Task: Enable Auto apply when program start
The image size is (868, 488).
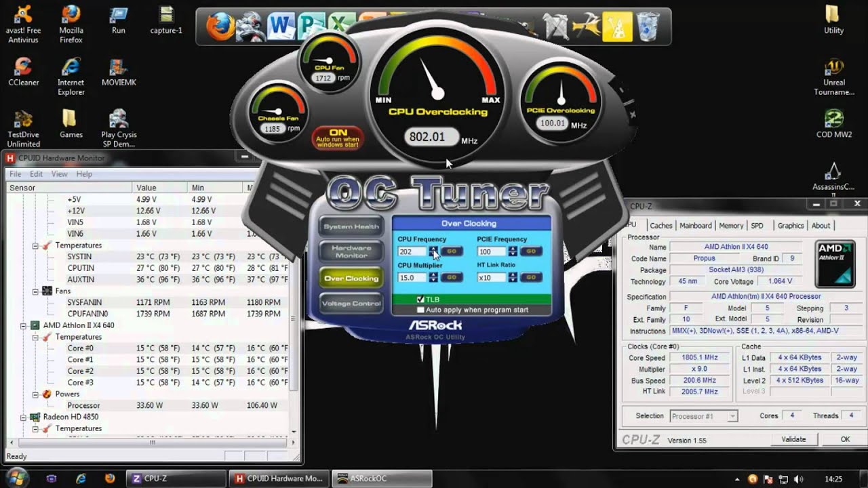Action: click(420, 310)
